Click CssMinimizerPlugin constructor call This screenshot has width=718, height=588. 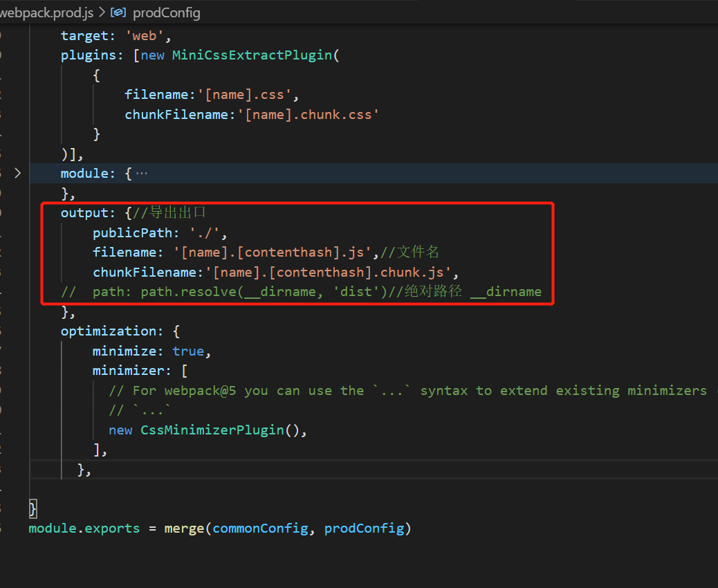click(x=212, y=430)
